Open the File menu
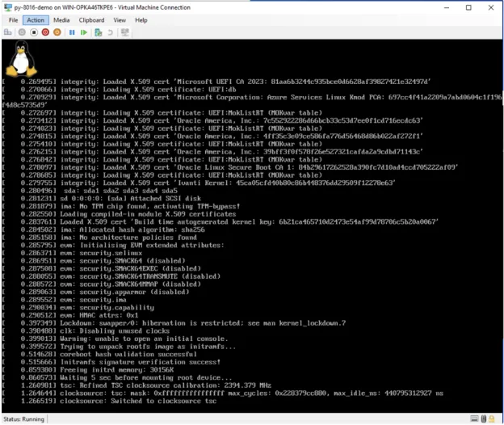The width and height of the screenshot is (504, 425). pos(13,20)
